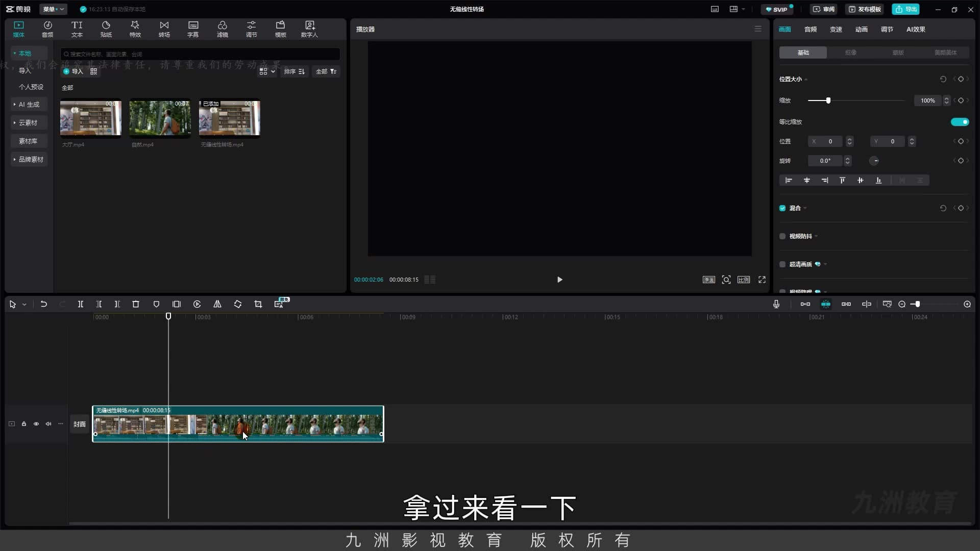
Task: Click the 封面 cover button on the track
Action: click(x=80, y=424)
